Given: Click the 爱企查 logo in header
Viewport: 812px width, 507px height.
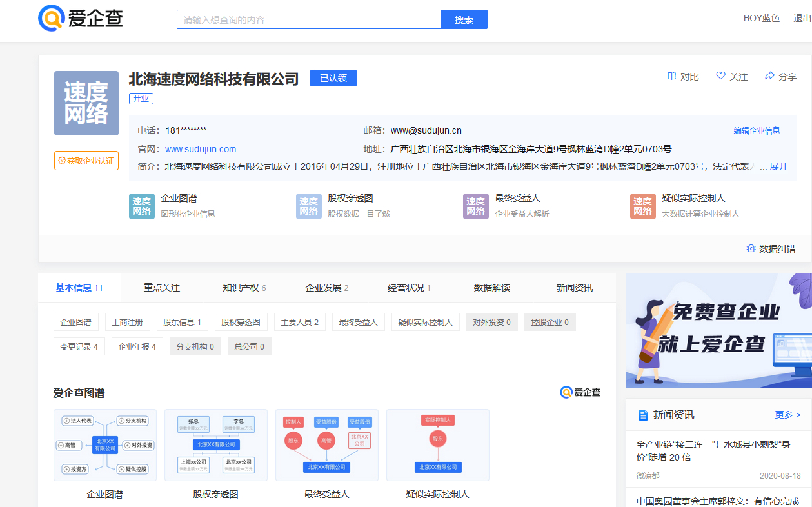Looking at the screenshot, I should click(81, 18).
